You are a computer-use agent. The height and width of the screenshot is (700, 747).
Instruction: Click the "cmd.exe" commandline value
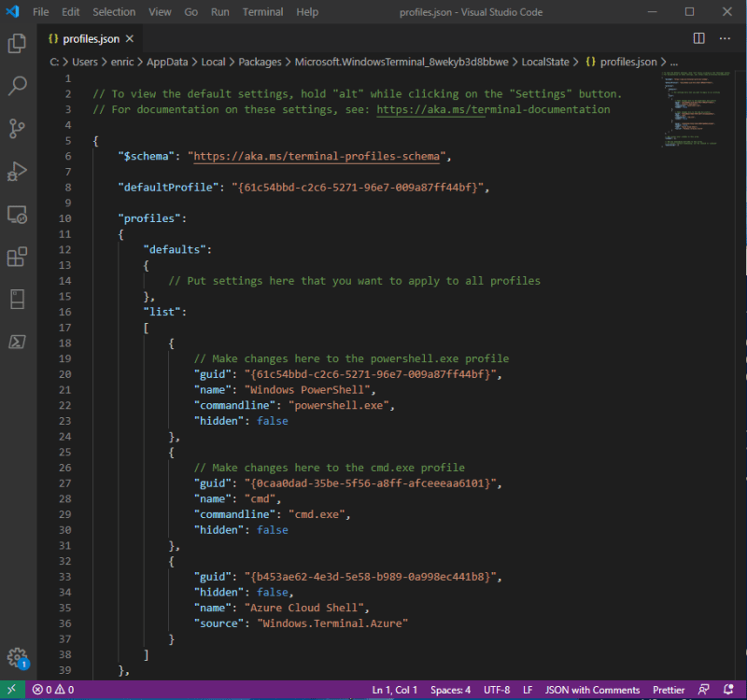tap(317, 514)
